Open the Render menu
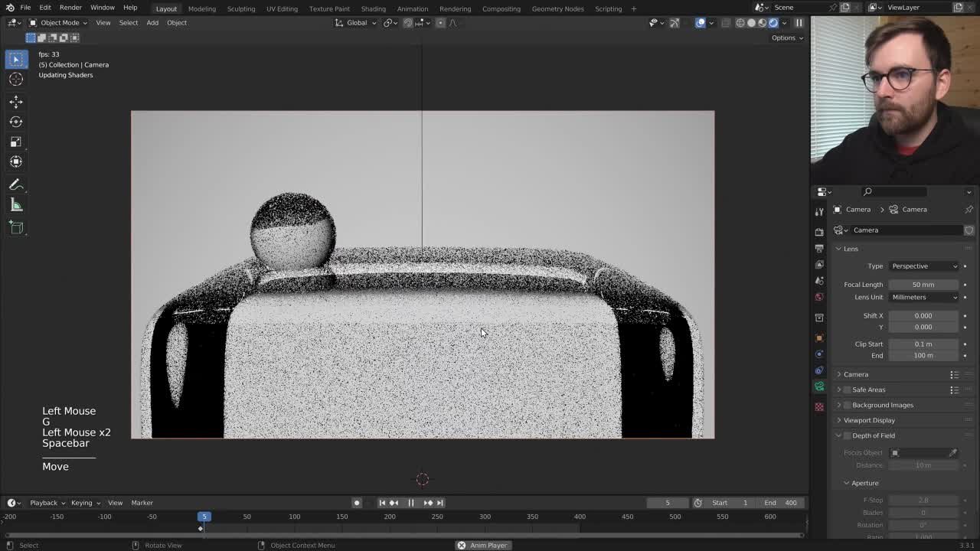Image resolution: width=980 pixels, height=551 pixels. (70, 8)
